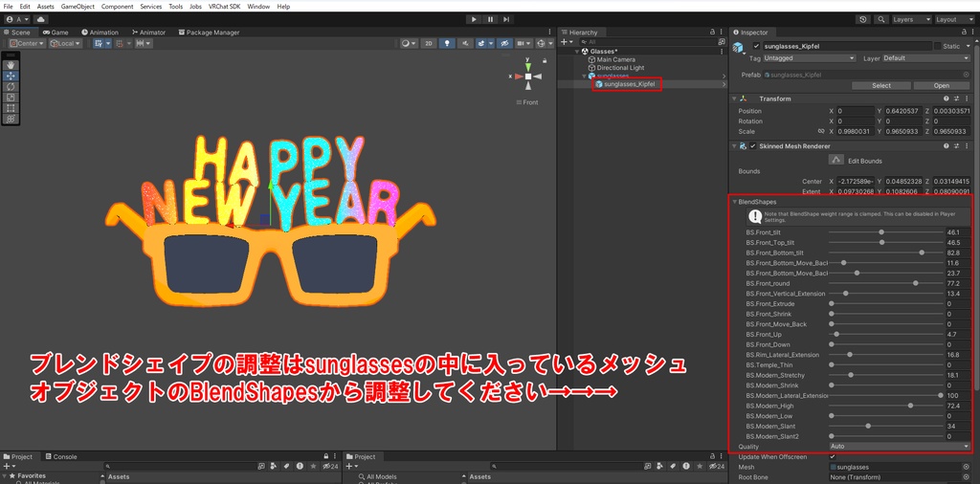Switch to the Animator tab
The height and width of the screenshot is (484, 980).
[148, 32]
